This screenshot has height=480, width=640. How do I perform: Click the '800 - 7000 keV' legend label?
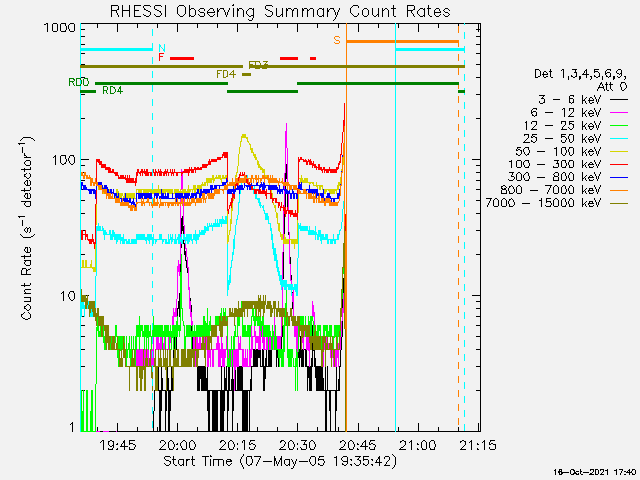551,190
